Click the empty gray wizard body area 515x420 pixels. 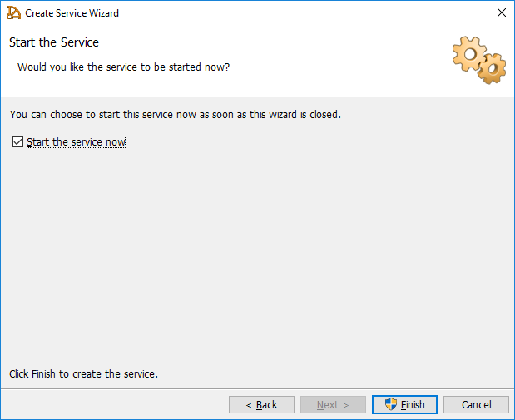point(258,258)
